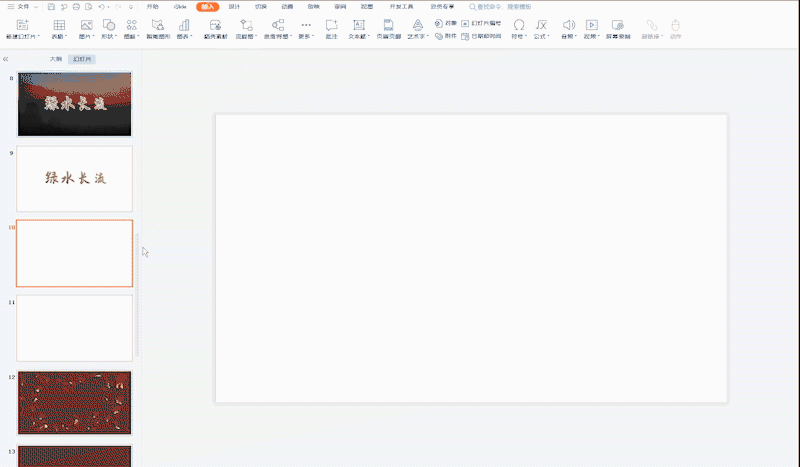Screen dimensions: 800x467
Task: Switch to the Home (开始) tab
Action: pos(153,7)
